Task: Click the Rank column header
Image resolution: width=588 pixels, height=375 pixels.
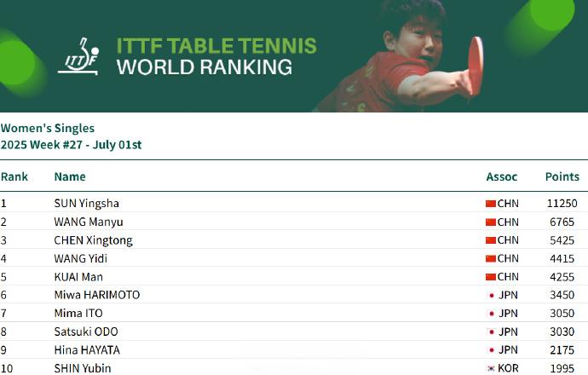Action: click(14, 176)
